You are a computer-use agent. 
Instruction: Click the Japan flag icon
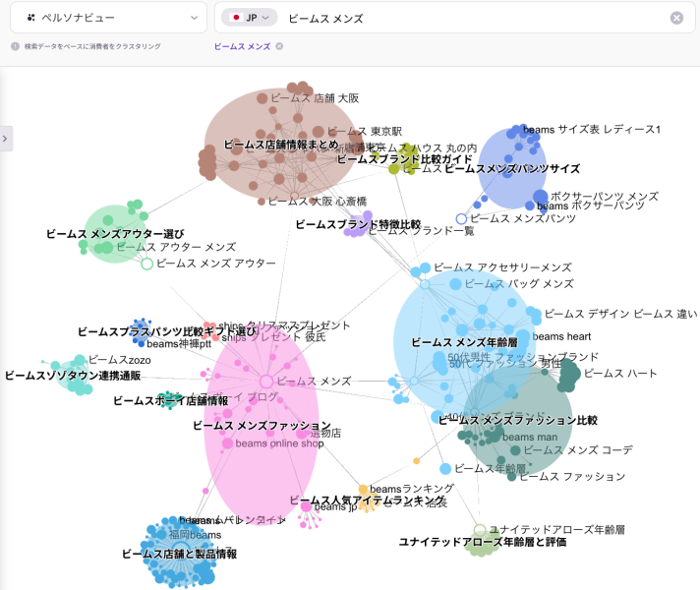coord(236,18)
